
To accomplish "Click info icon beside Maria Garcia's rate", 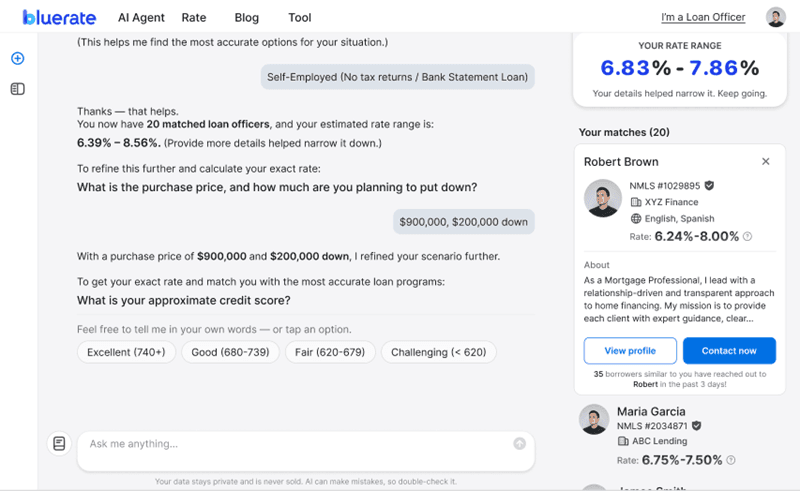I will point(731,460).
